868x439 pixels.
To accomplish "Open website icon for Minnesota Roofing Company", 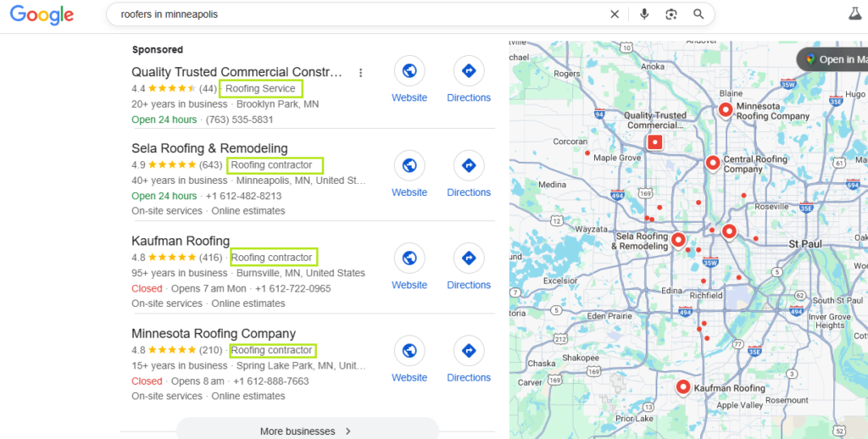I will (x=409, y=350).
